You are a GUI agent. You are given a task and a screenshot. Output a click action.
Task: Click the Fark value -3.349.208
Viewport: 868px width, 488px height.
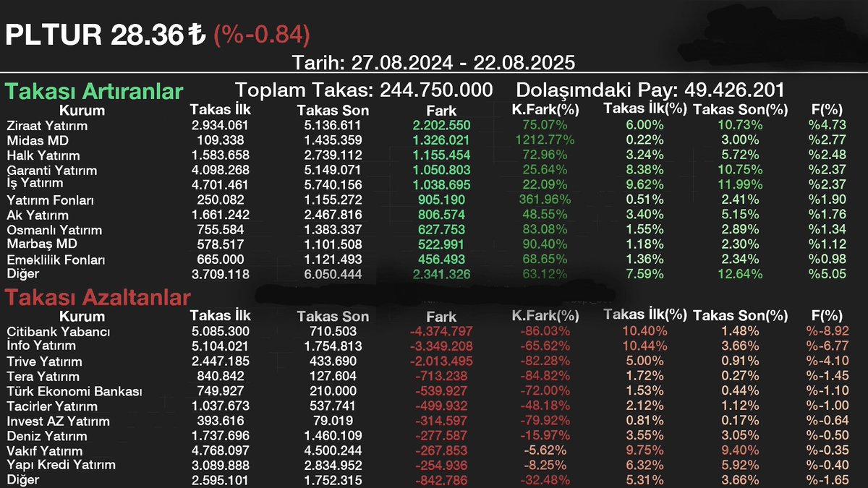click(441, 346)
